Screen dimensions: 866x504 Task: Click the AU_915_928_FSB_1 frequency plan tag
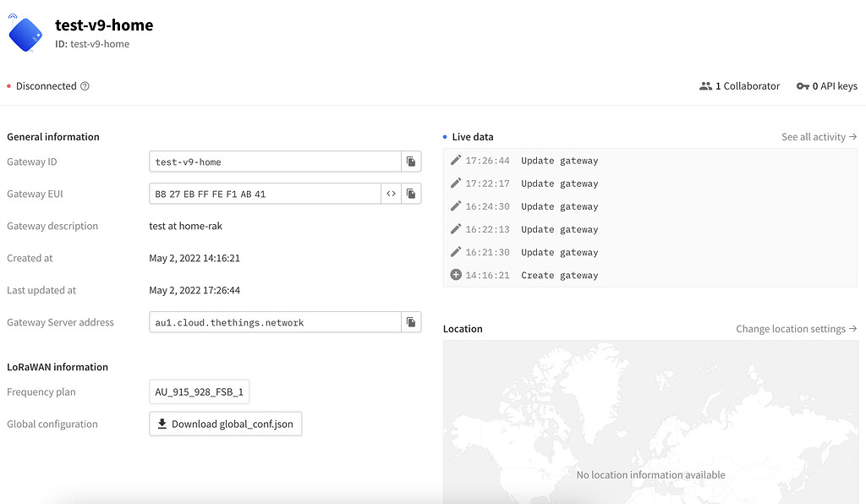pyautogui.click(x=200, y=392)
